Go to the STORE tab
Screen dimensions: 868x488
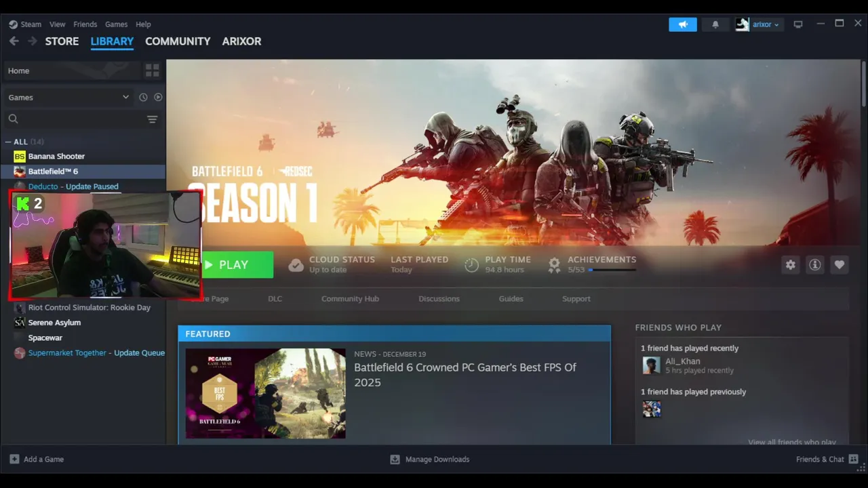(x=62, y=41)
